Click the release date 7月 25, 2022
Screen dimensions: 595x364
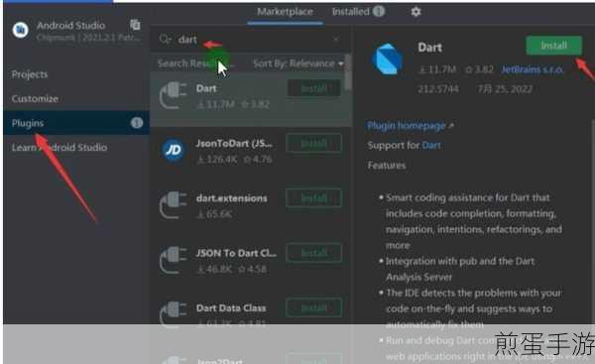point(505,89)
